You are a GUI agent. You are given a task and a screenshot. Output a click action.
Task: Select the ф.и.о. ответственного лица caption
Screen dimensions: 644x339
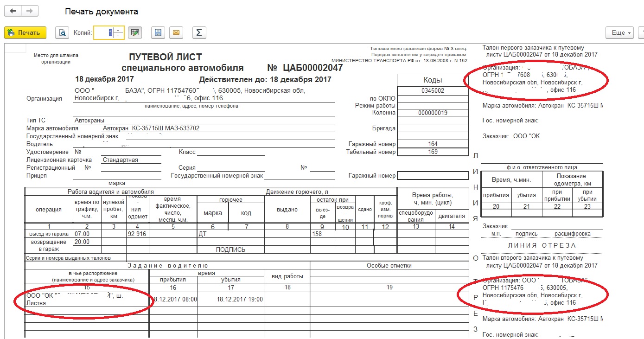[x=542, y=167]
